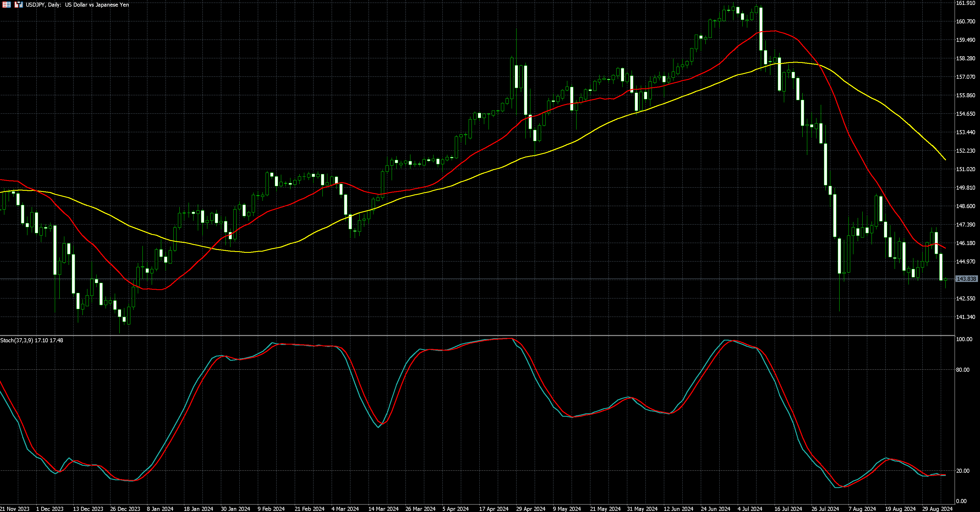Click the 29 Apr 2024 date label

coord(531,509)
